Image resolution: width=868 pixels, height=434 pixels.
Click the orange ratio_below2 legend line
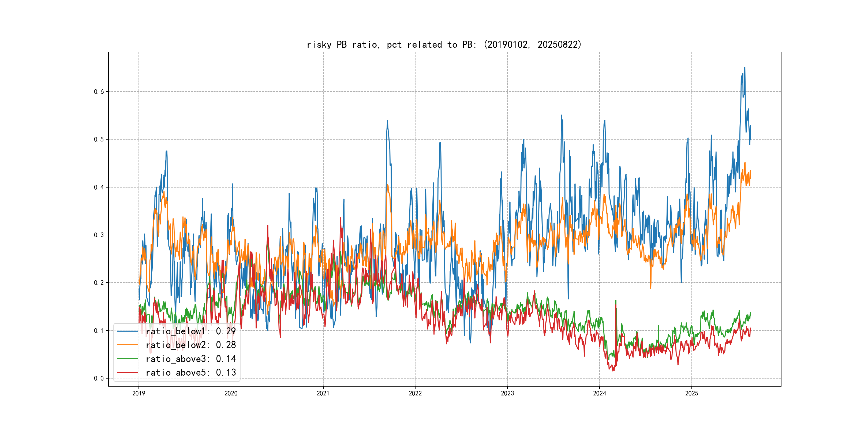coord(127,345)
